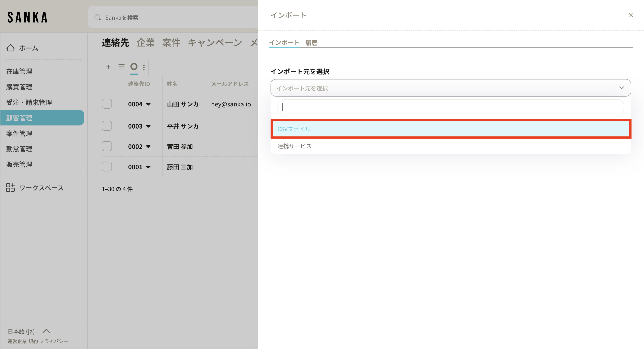Open the プライバシー link in footer
Screen dimensions: 644x349
(54, 341)
